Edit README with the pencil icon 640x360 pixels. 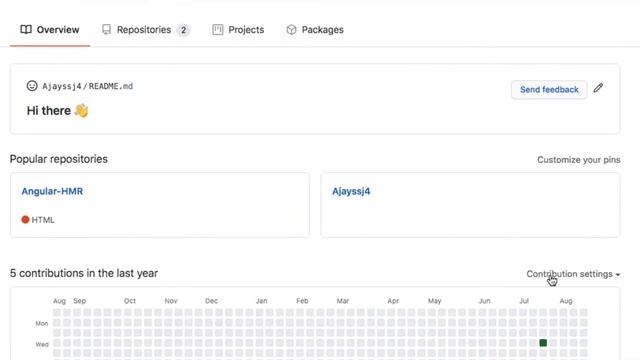point(598,88)
